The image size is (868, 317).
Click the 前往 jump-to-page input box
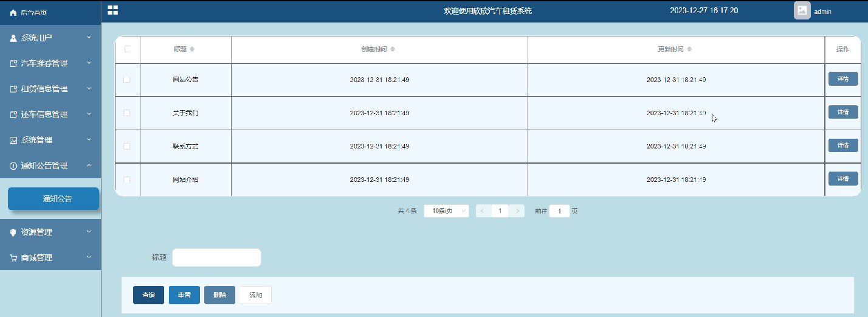559,211
